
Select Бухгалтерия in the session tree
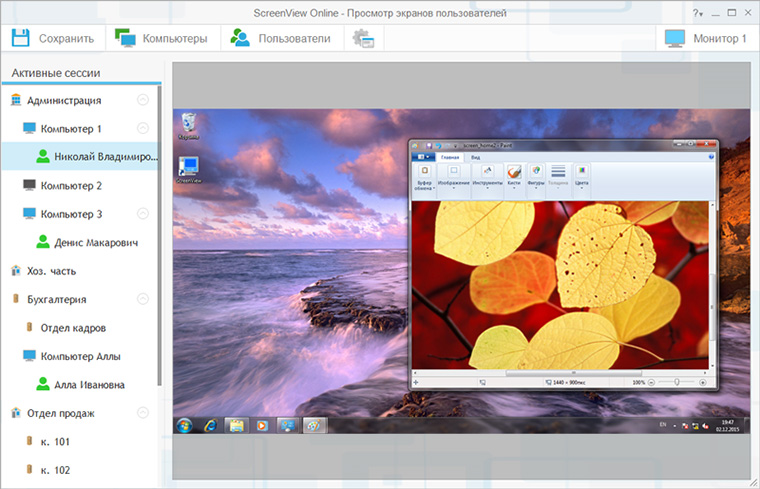tap(56, 300)
